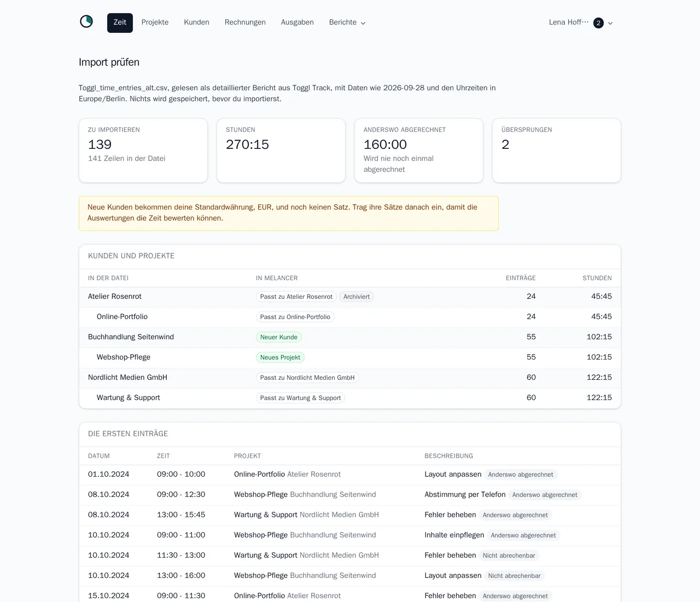The height and width of the screenshot is (602, 700).
Task: Click the 'Inhalte einpflegen' description
Action: pyautogui.click(x=454, y=535)
